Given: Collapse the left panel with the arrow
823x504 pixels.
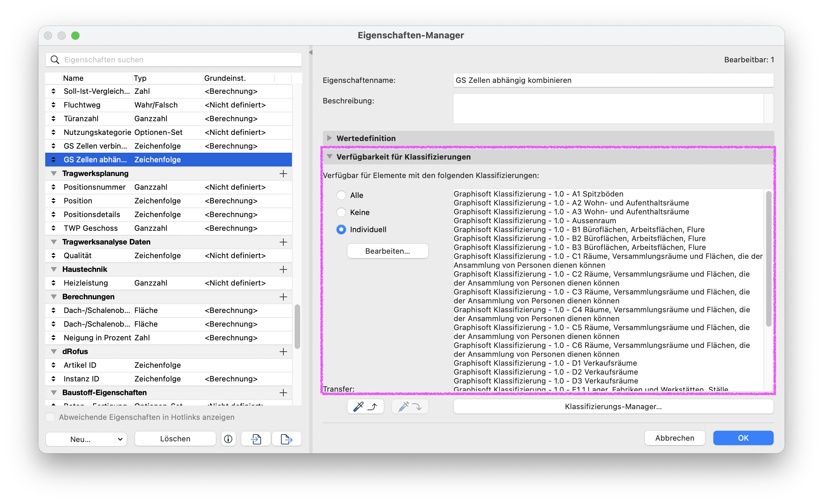Looking at the screenshot, I should click(311, 52).
